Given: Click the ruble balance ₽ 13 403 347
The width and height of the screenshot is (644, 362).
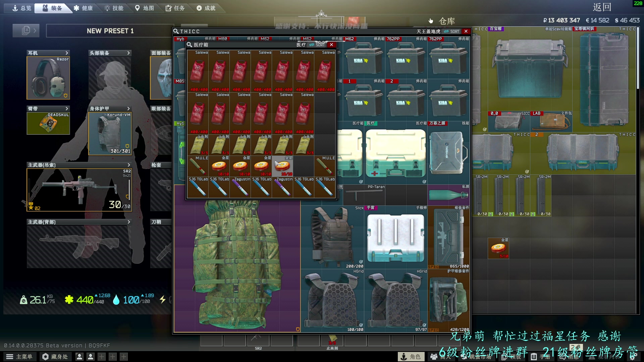Looking at the screenshot, I should tap(561, 20).
